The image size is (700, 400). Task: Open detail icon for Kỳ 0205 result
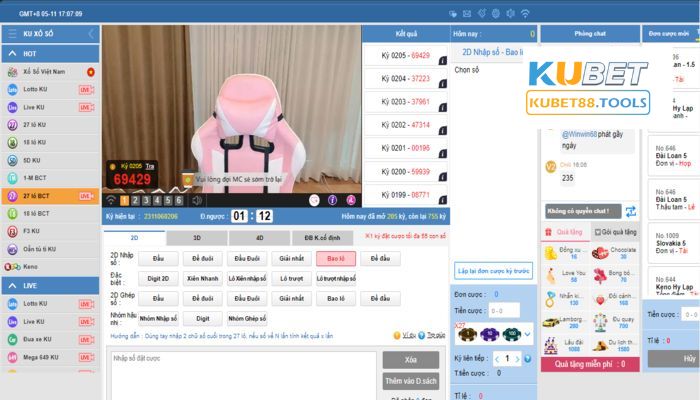click(x=442, y=61)
